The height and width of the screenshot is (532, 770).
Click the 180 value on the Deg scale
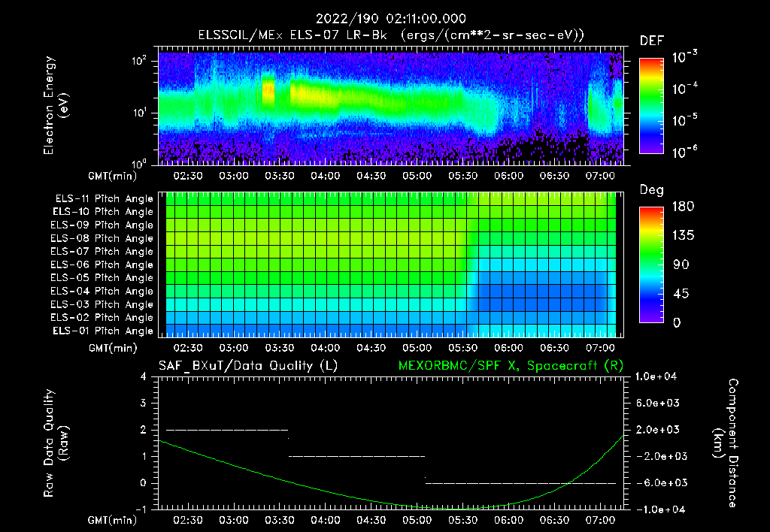684,207
